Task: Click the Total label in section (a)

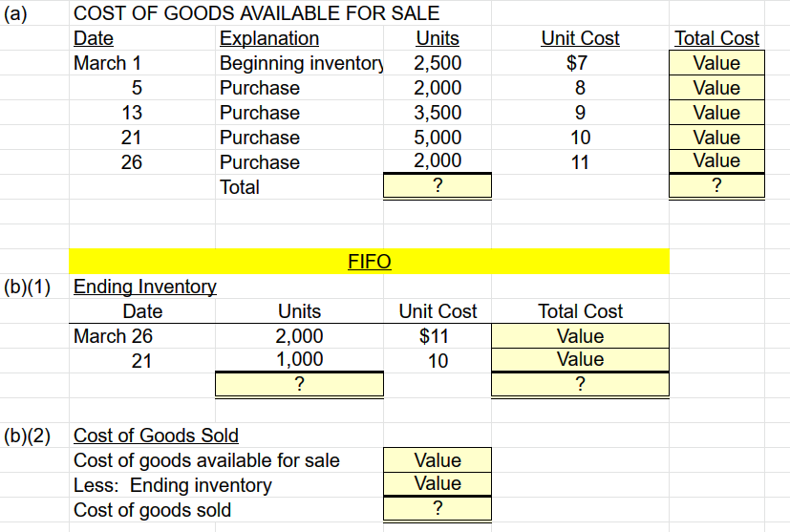Action: (240, 187)
